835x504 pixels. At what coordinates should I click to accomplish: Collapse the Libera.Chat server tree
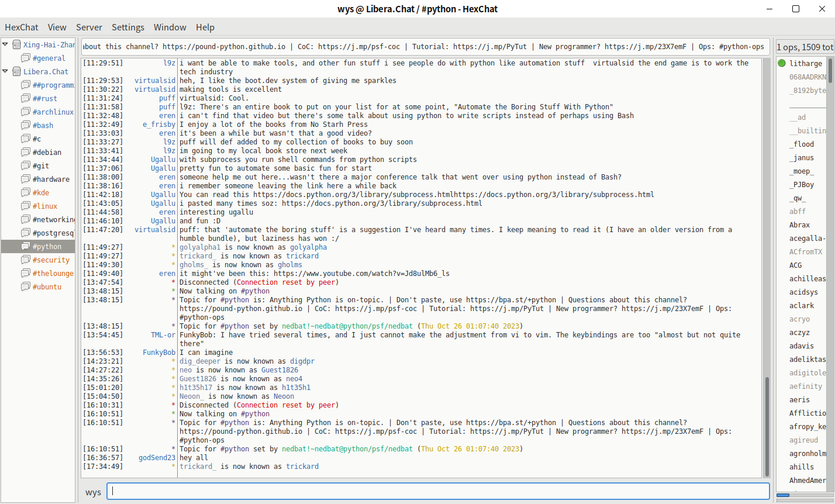point(5,71)
